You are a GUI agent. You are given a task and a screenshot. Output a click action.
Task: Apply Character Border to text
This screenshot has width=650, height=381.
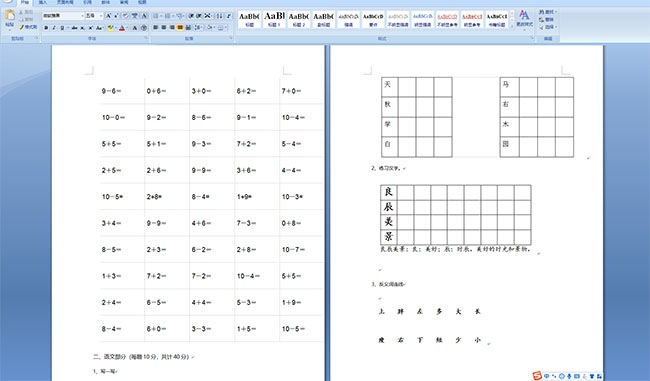pos(144,16)
